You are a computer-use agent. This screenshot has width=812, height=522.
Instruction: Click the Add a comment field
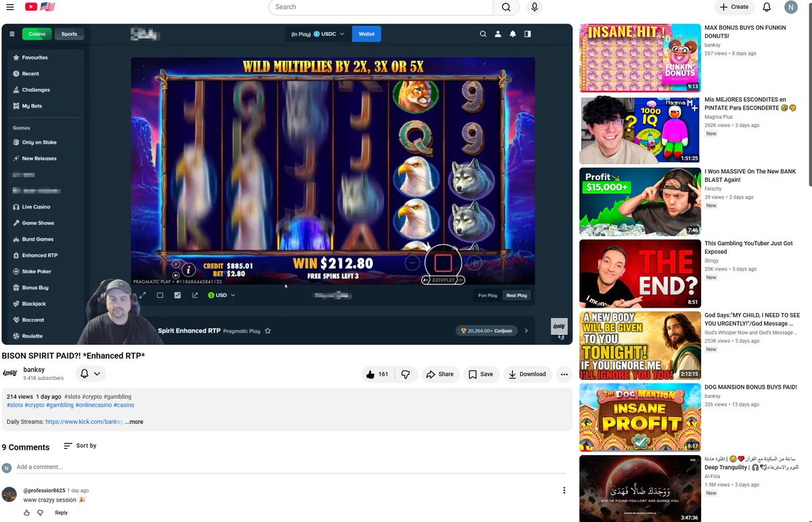click(291, 467)
